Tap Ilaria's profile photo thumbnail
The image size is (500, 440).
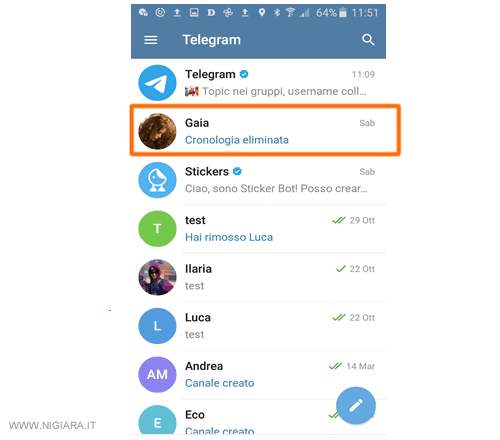coord(157,277)
